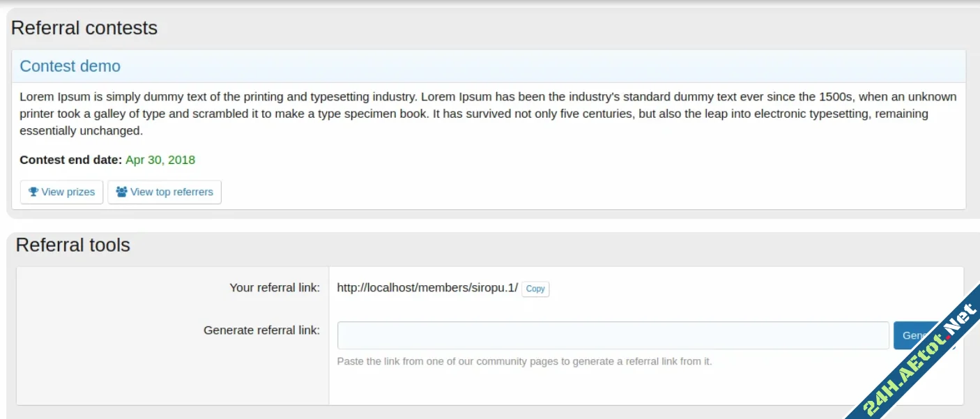980x419 pixels.
Task: Click the trophy icon on View prizes
Action: 33,192
